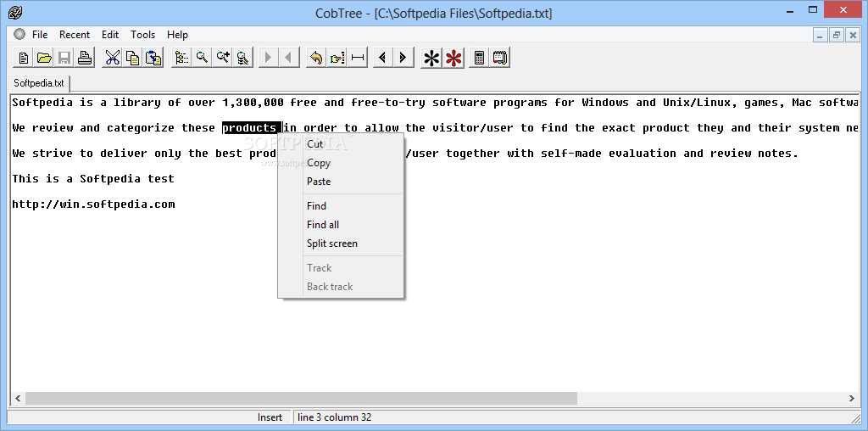Click the highlighted word 'products'
This screenshot has height=431, width=868.
pos(252,128)
